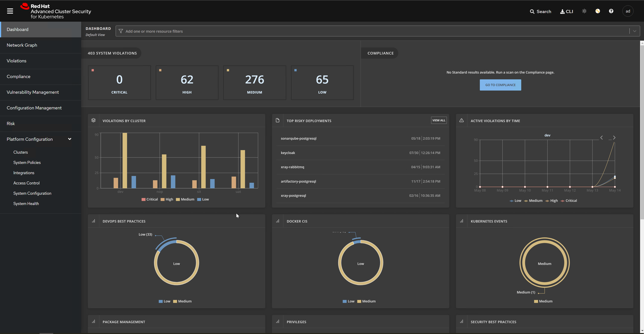644x334 pixels.
Task: Click VIEW ALL on Top Risky Deployments
Action: coord(439,120)
